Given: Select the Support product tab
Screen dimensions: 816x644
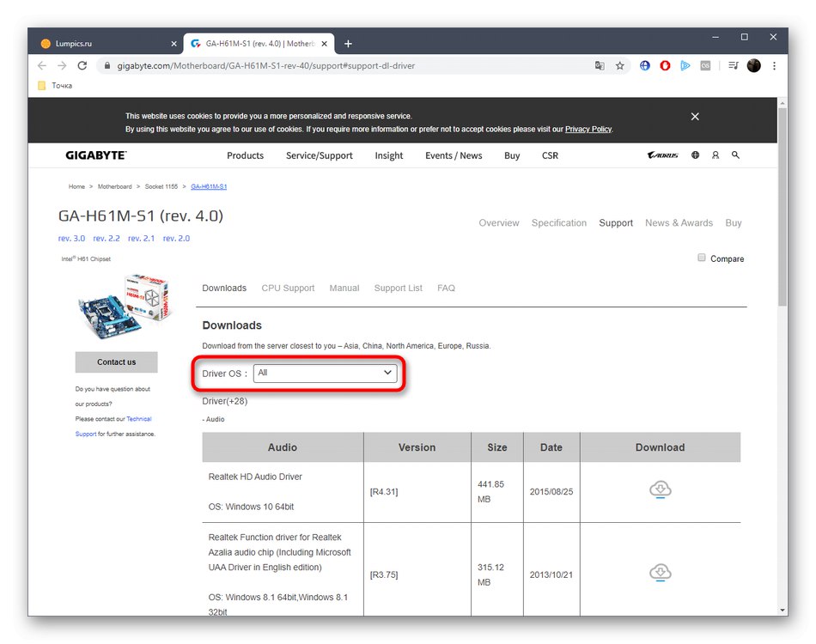Looking at the screenshot, I should (616, 222).
